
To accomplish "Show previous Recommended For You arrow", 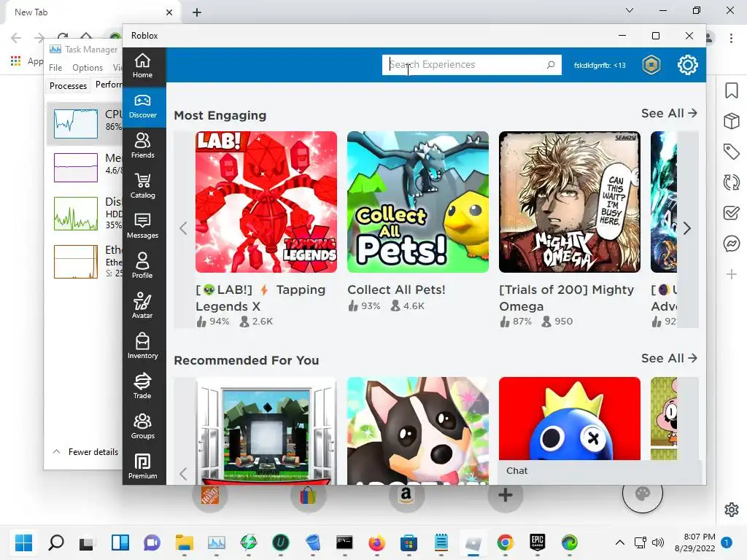I will [184, 474].
